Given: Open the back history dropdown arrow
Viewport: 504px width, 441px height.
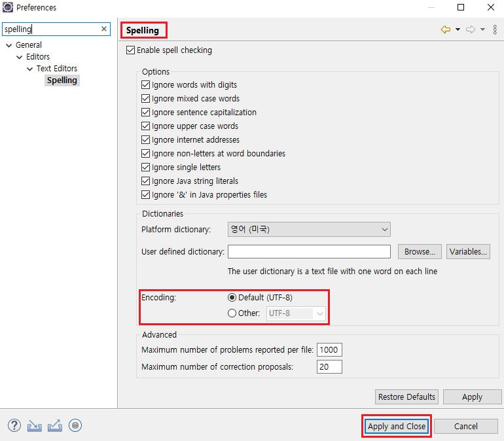Looking at the screenshot, I should [458, 29].
